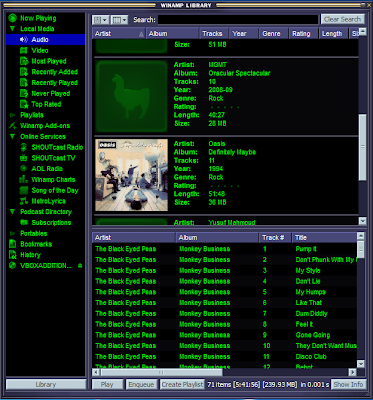Eject the VBOXADDITIONS drive
Image resolution: width=373 pixels, height=400 pixels.
coord(80,266)
